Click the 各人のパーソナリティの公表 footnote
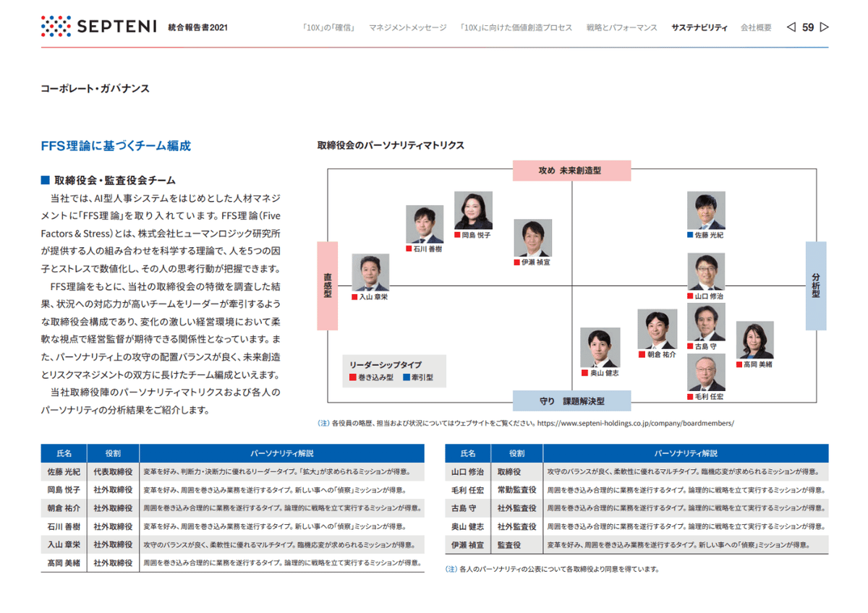 553,569
